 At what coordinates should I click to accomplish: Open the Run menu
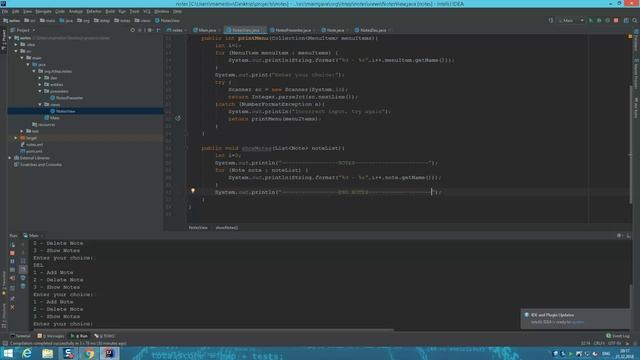point(122,11)
